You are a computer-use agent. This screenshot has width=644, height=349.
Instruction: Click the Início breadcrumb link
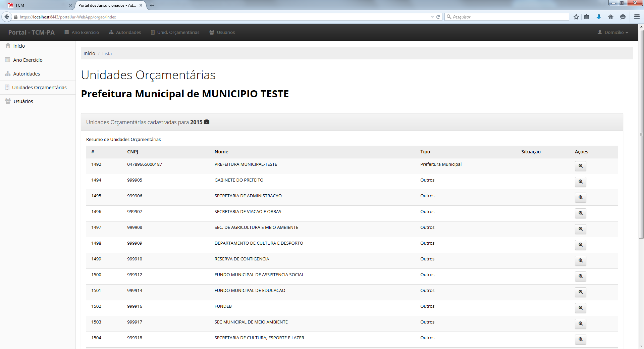click(x=89, y=53)
